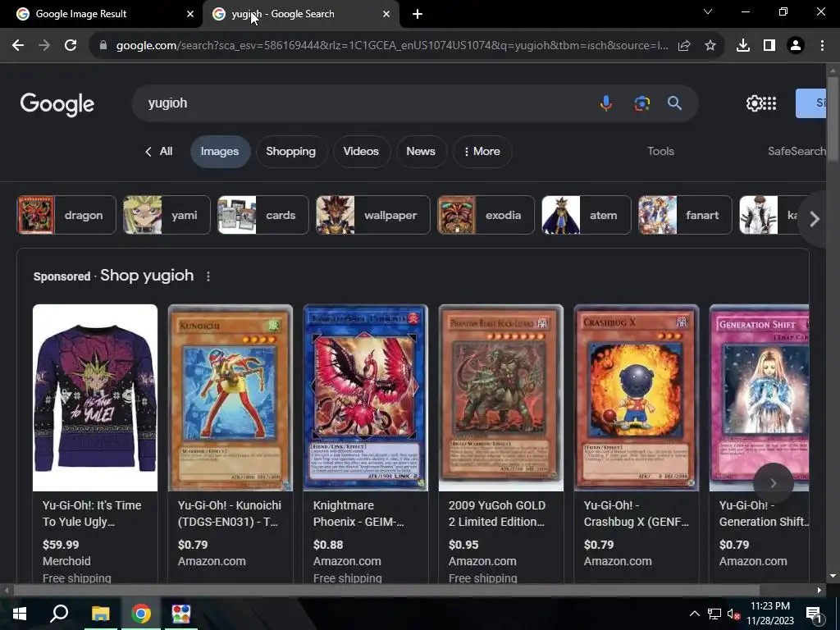Open the Tools options
840x630 pixels.
click(x=660, y=151)
